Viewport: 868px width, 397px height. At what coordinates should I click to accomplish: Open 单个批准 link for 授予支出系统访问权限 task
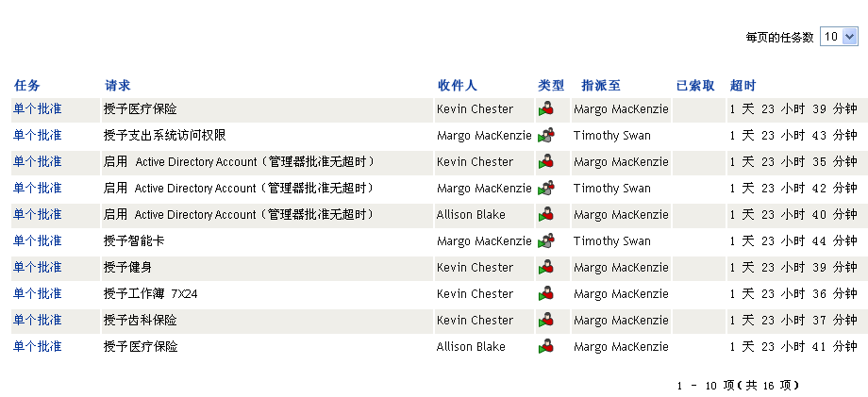coord(38,136)
